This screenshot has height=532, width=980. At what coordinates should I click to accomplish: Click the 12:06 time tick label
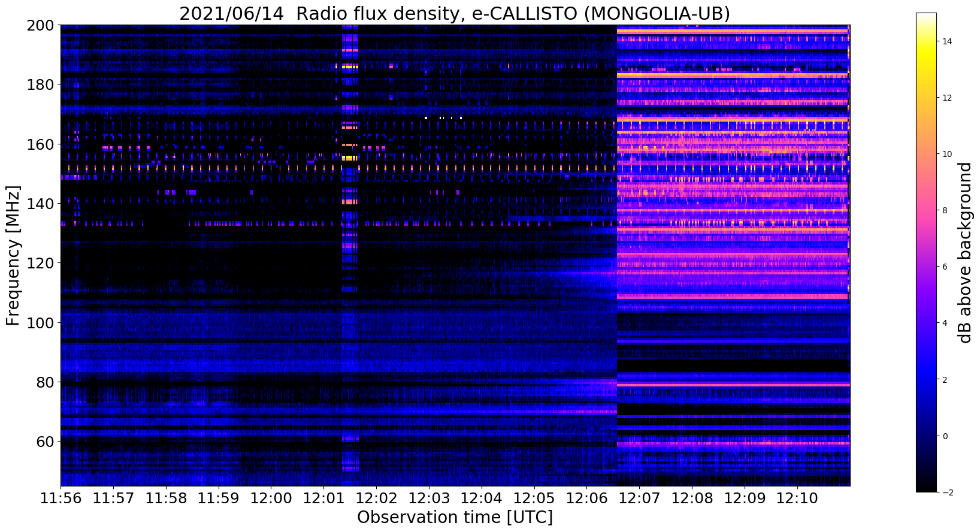coord(588,498)
